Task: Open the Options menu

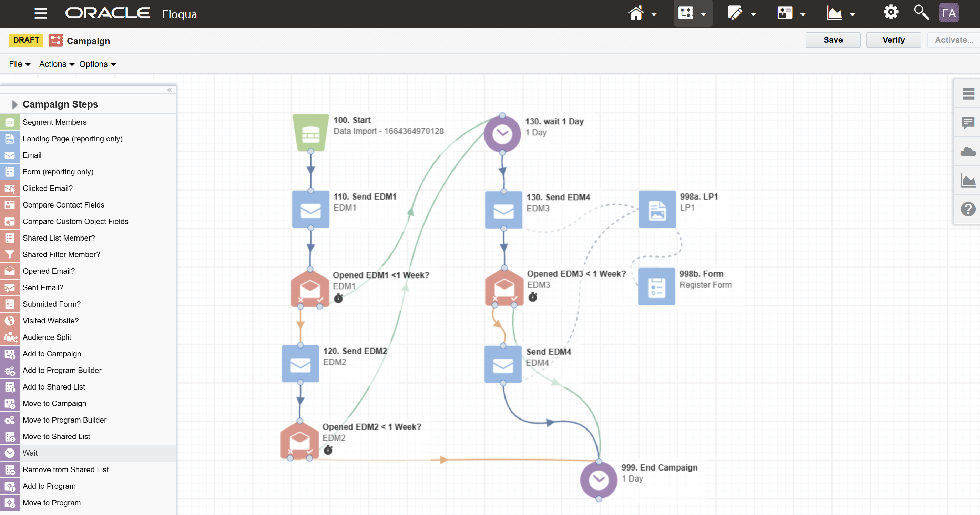Action: coord(98,64)
